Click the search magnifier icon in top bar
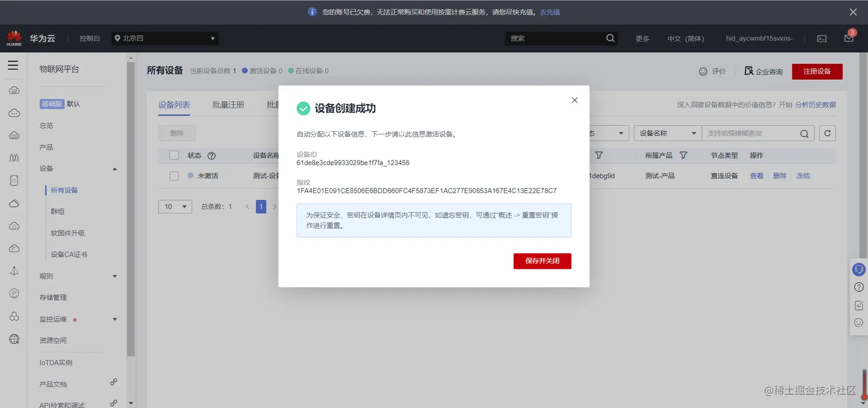 coord(610,38)
